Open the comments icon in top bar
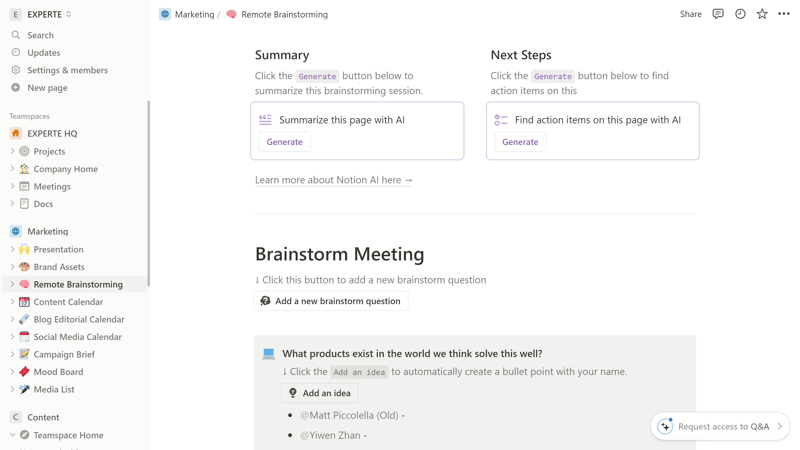This screenshot has height=450, width=800. pos(718,14)
